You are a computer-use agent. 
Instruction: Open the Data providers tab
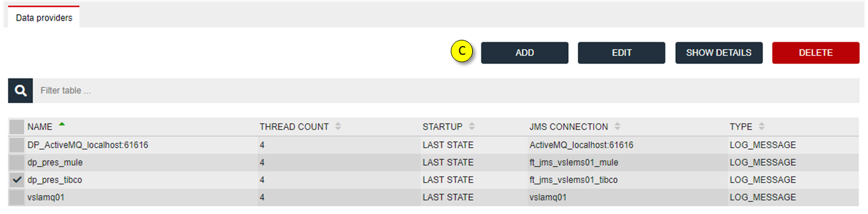tap(44, 18)
